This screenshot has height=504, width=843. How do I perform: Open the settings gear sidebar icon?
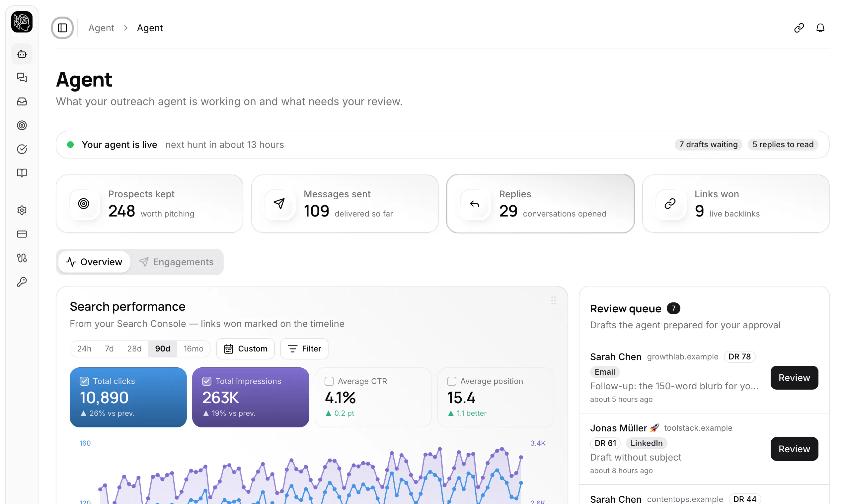coord(22,210)
